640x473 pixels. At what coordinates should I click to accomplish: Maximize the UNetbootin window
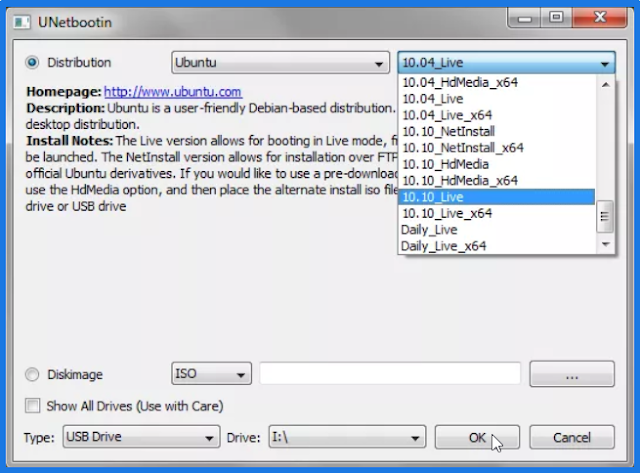[x=556, y=18]
